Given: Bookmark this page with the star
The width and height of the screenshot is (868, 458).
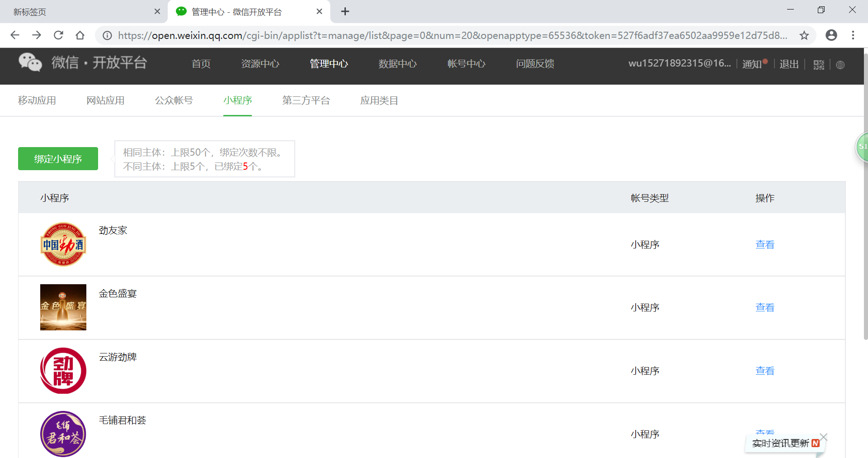Looking at the screenshot, I should click(804, 35).
